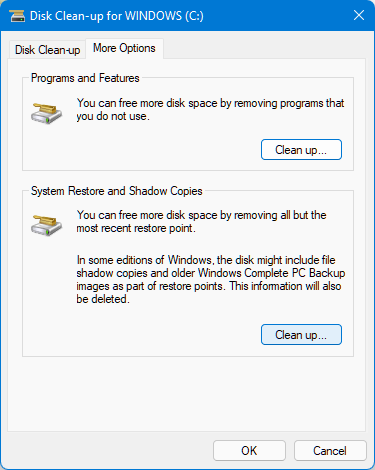
Task: Click 'System Restore and Shadow Copies' group heading
Action: 117,191
